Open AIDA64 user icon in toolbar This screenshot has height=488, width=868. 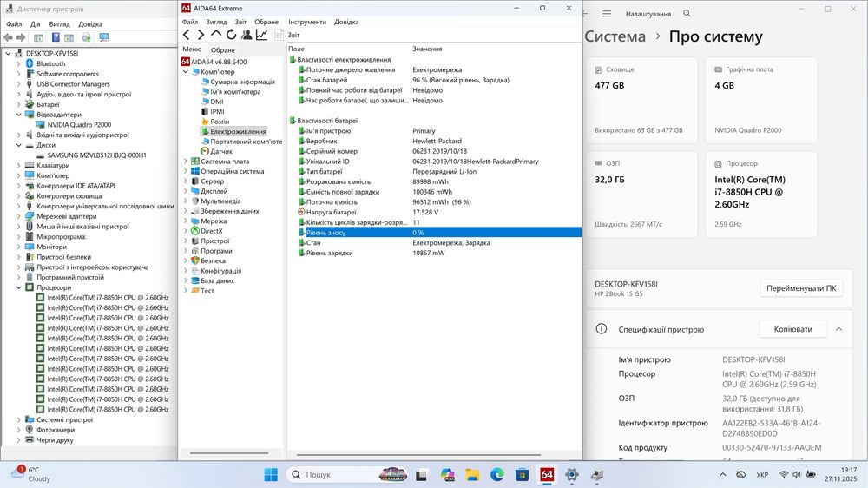tap(247, 35)
